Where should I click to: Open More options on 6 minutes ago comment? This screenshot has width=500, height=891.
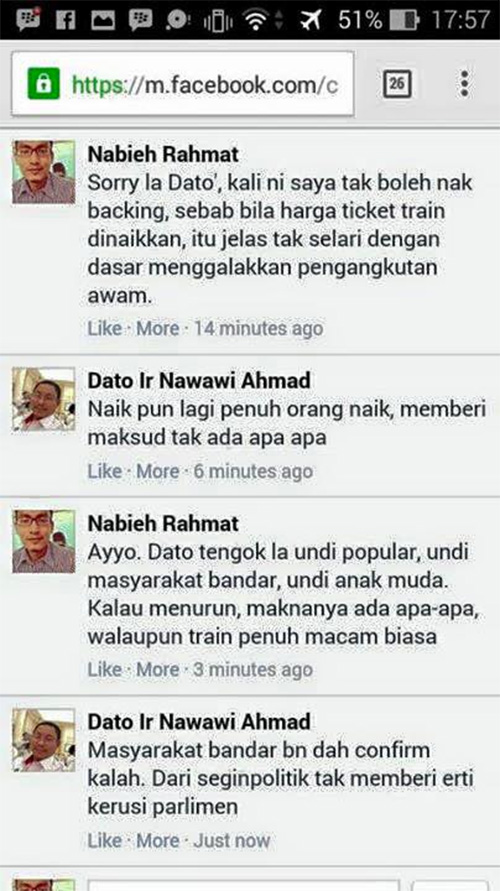tap(158, 471)
